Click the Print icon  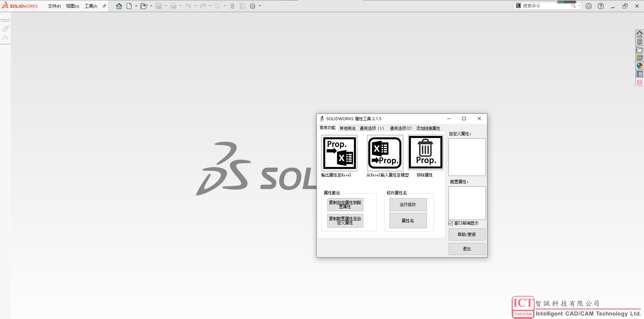[173, 6]
